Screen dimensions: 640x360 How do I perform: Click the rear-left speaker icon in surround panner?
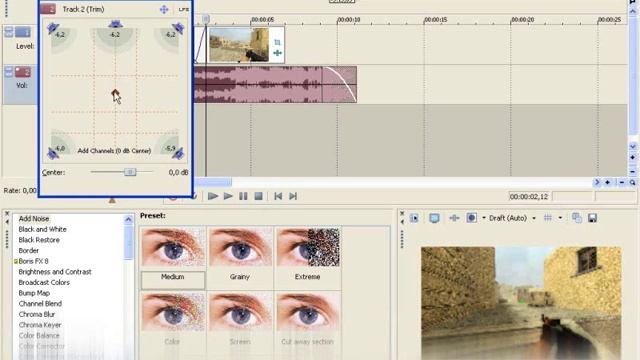[53, 153]
